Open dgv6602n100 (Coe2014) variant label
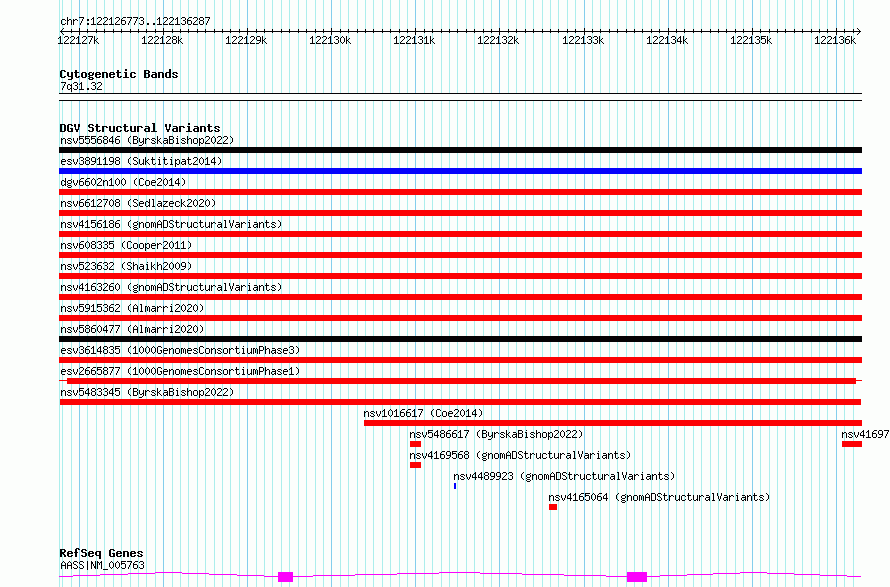 tap(123, 182)
